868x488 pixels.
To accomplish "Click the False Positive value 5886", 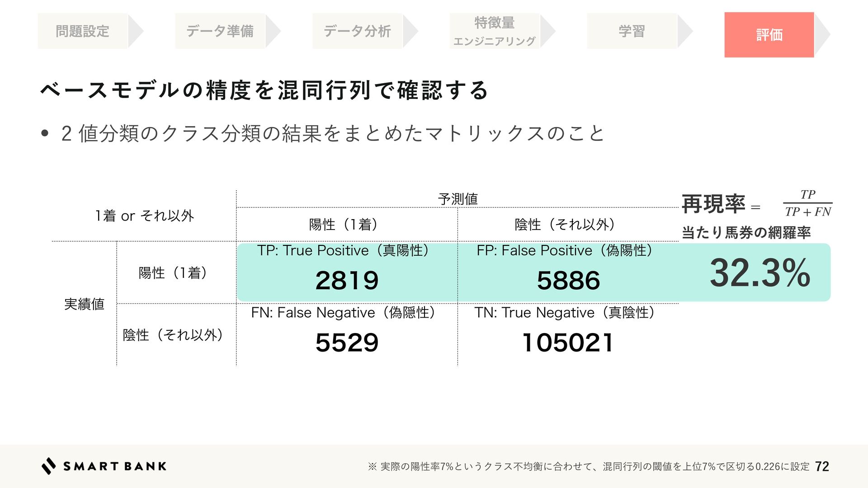I will (x=568, y=280).
